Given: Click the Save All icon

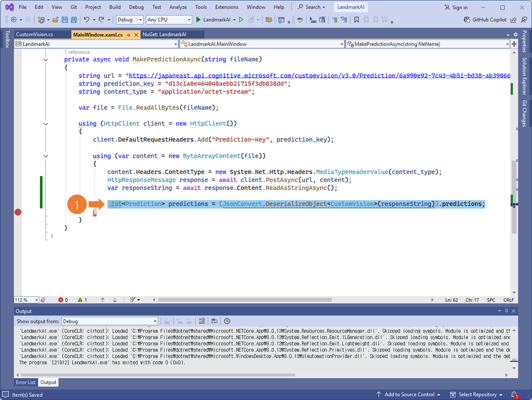Looking at the screenshot, I should point(74,20).
